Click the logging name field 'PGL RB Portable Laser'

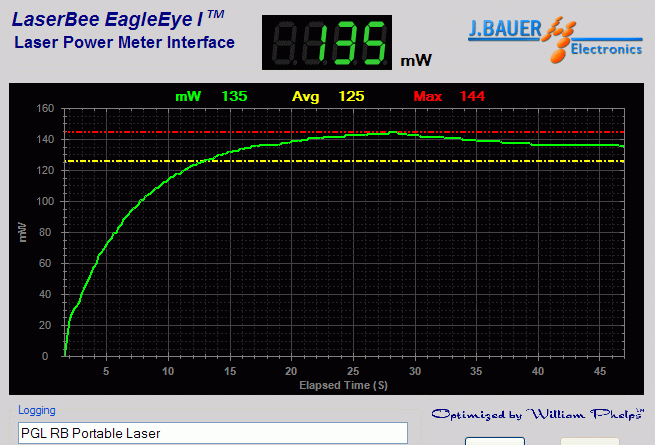click(x=213, y=433)
